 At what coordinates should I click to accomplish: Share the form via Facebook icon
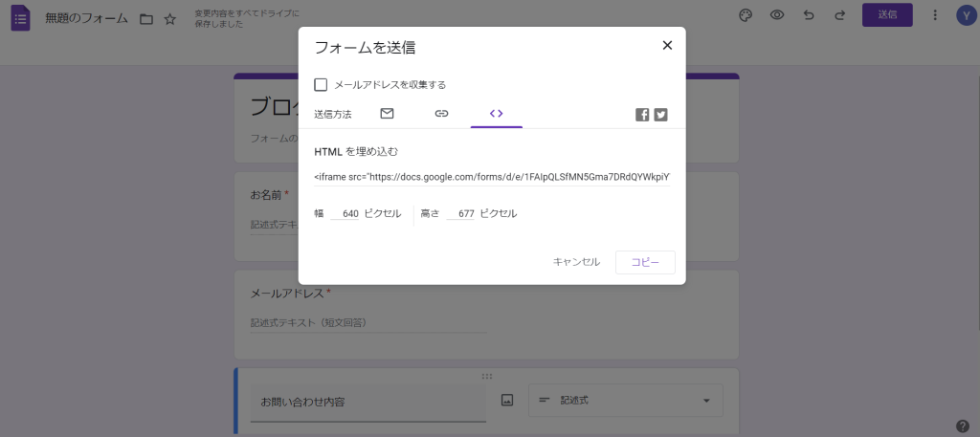click(642, 115)
